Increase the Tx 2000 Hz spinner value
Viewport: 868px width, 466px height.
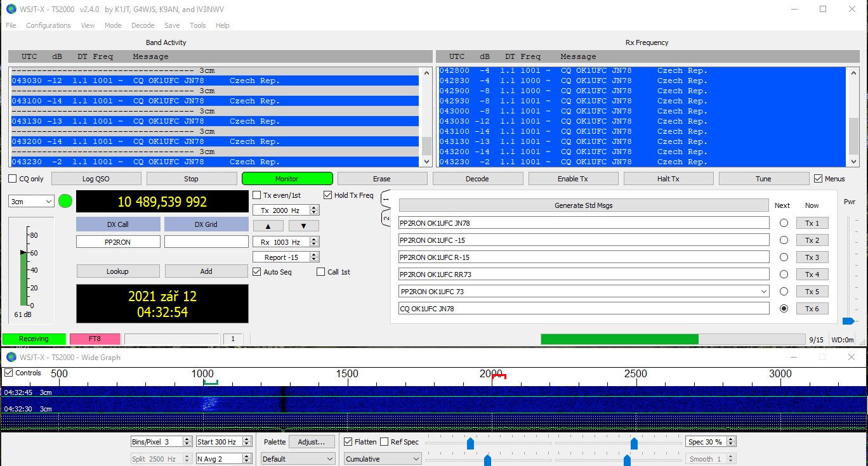[314, 207]
